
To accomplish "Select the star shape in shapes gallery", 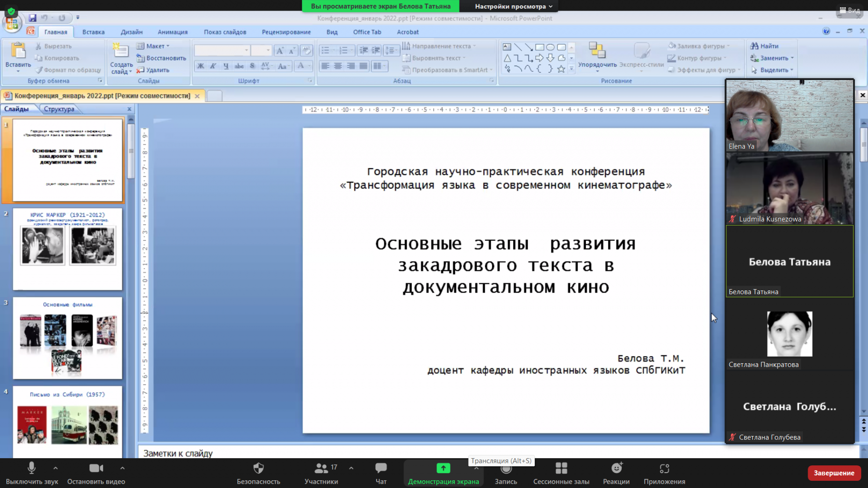I will (x=561, y=69).
